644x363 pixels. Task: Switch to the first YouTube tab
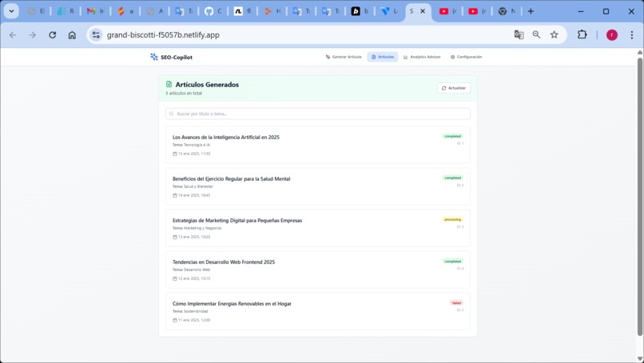point(447,11)
